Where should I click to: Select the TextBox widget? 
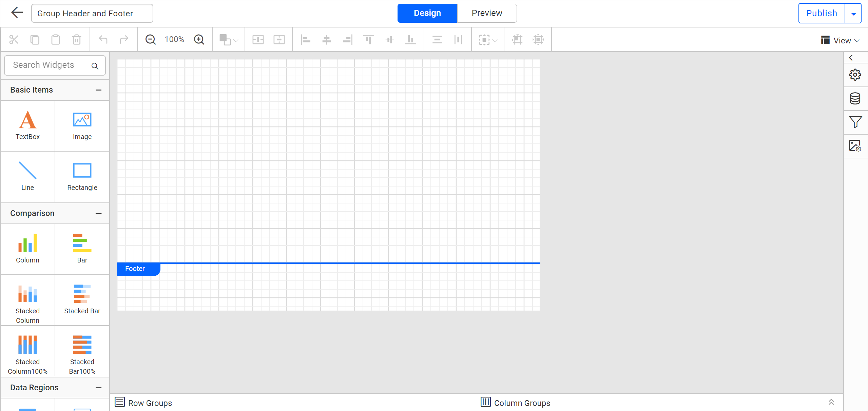point(27,125)
